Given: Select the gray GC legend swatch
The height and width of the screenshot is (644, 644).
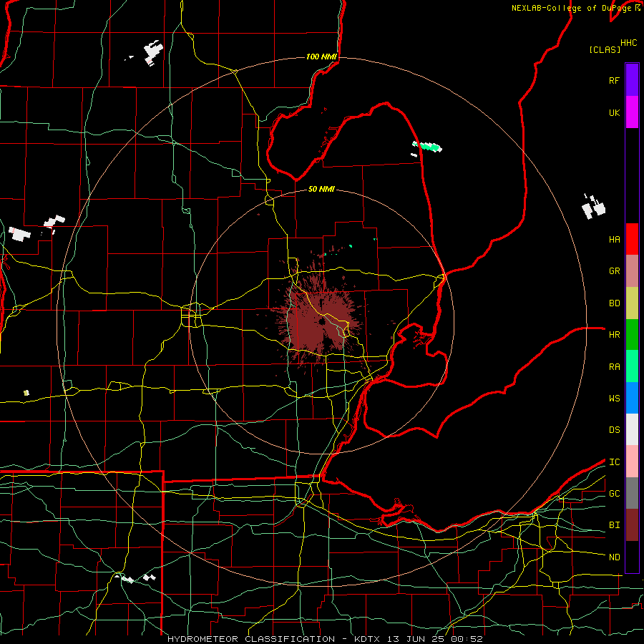Looking at the screenshot, I should click(x=632, y=493).
